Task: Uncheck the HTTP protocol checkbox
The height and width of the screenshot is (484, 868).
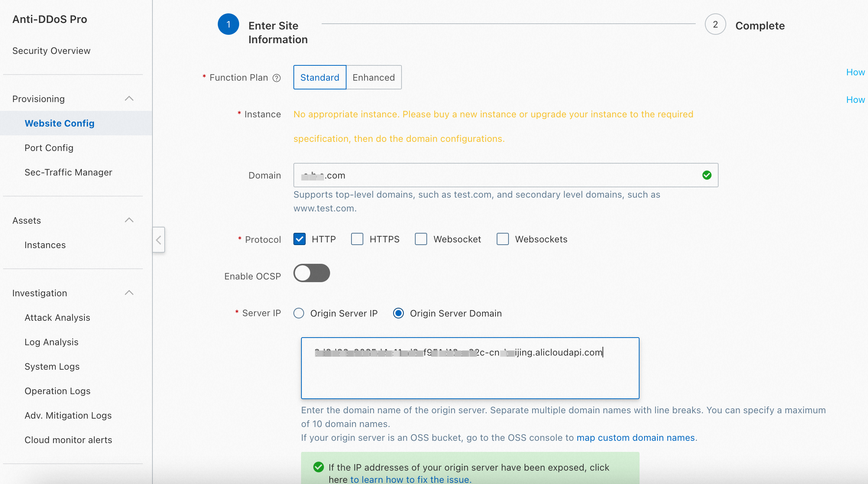Action: pyautogui.click(x=300, y=239)
